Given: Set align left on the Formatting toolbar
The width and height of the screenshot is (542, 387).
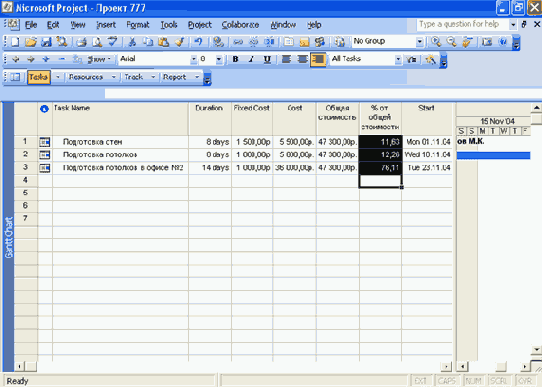Looking at the screenshot, I should pyautogui.click(x=286, y=59).
